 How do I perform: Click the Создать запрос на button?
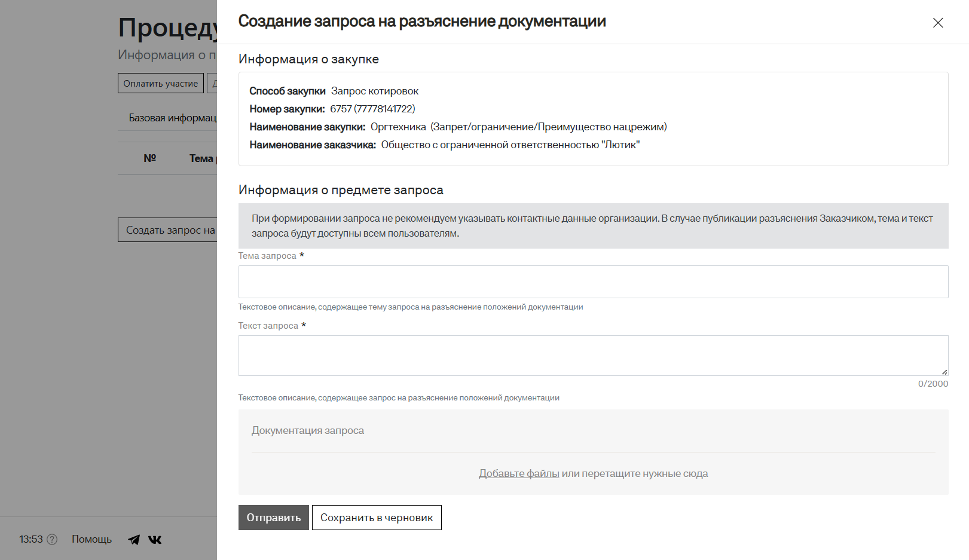169,230
